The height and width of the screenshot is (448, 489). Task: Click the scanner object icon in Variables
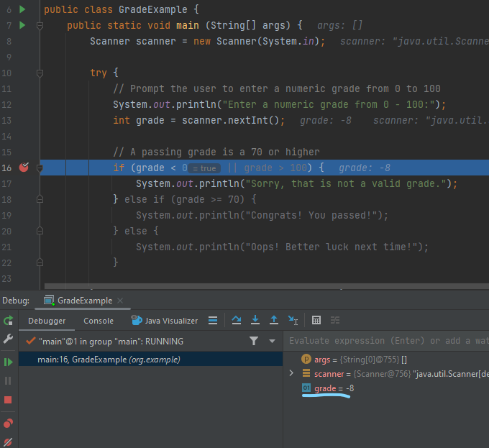[306, 373]
